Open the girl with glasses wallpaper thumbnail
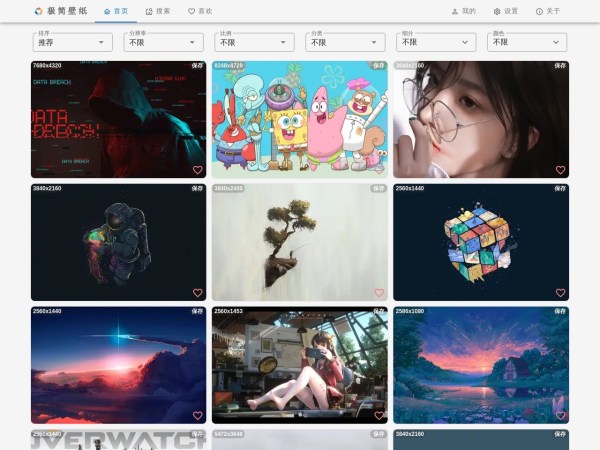This screenshot has width=600, height=450. [x=481, y=119]
